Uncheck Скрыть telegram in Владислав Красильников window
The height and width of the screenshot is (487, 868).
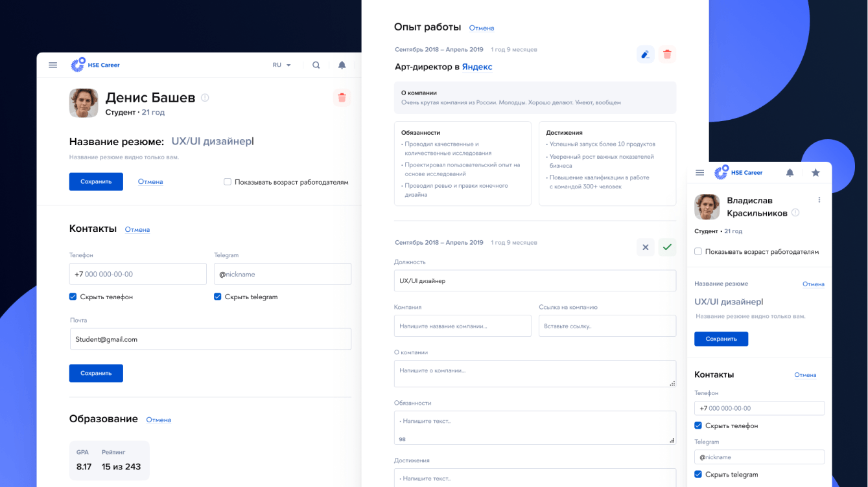pyautogui.click(x=698, y=474)
